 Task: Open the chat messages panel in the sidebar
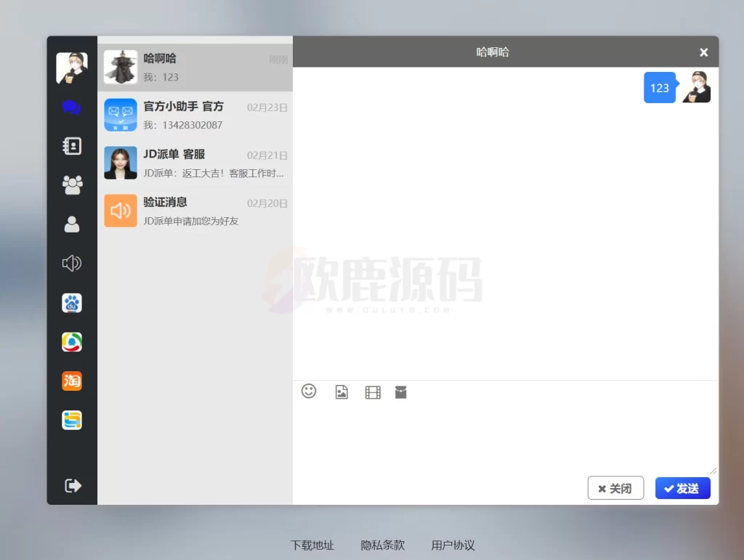click(71, 107)
